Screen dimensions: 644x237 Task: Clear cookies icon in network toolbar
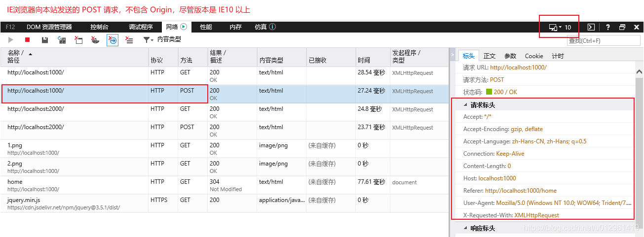pos(96,40)
